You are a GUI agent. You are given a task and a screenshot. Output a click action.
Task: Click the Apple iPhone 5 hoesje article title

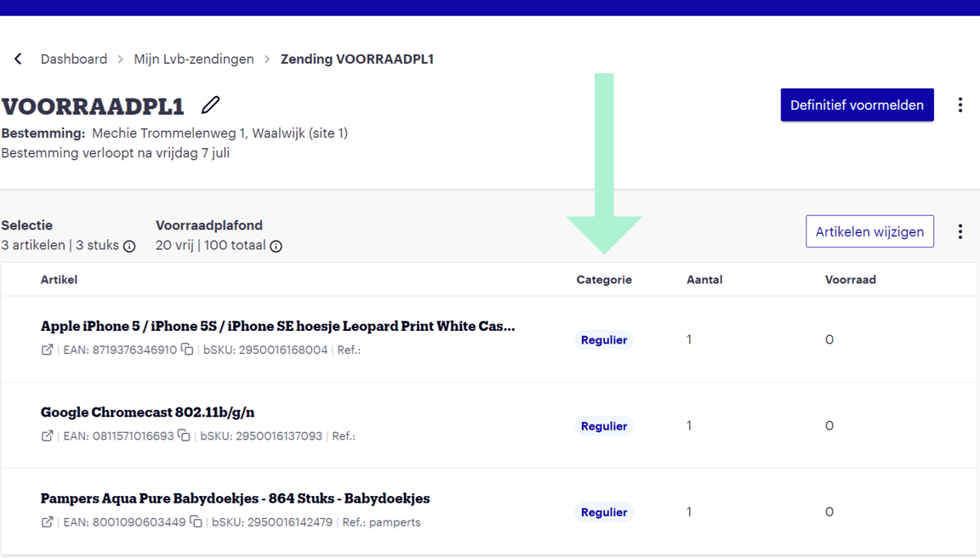tap(277, 326)
